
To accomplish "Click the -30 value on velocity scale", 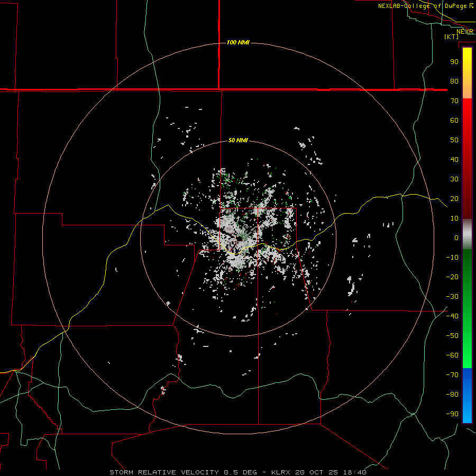I will [x=452, y=297].
